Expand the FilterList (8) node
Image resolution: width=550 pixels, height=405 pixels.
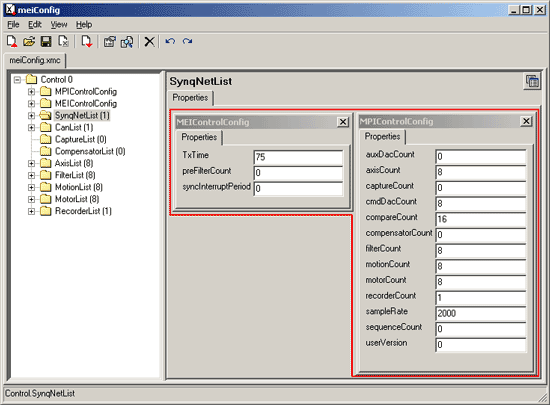tap(31, 175)
